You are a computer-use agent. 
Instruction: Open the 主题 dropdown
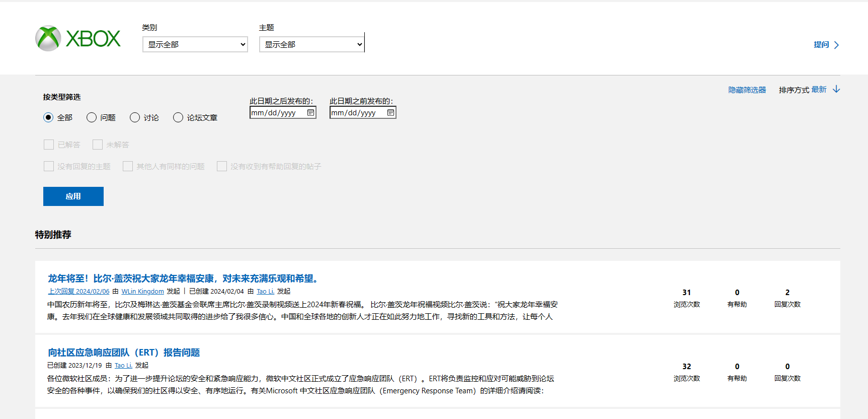pos(312,44)
